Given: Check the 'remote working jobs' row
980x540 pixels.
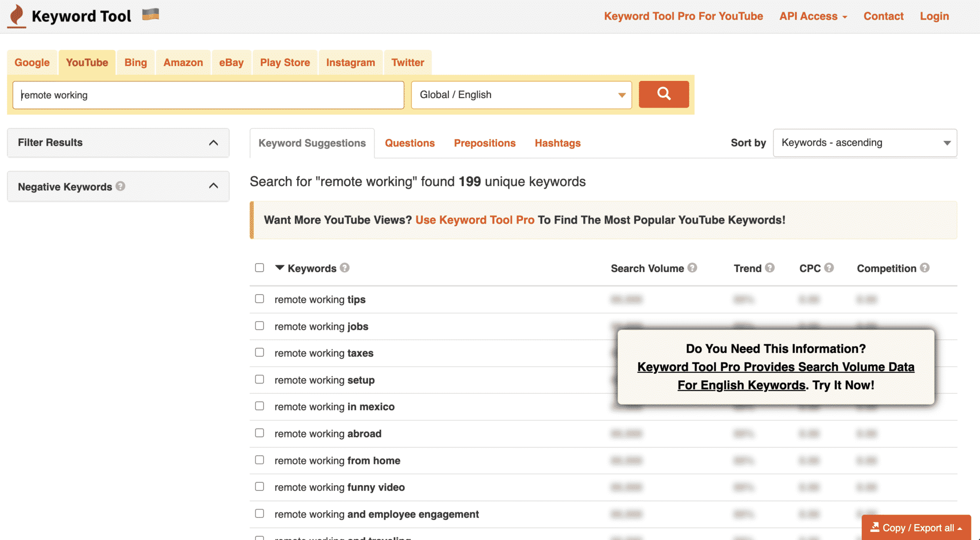Looking at the screenshot, I should click(259, 326).
